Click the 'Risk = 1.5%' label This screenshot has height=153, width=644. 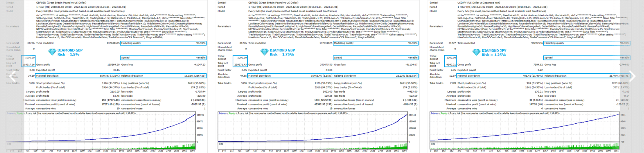[x=68, y=54]
